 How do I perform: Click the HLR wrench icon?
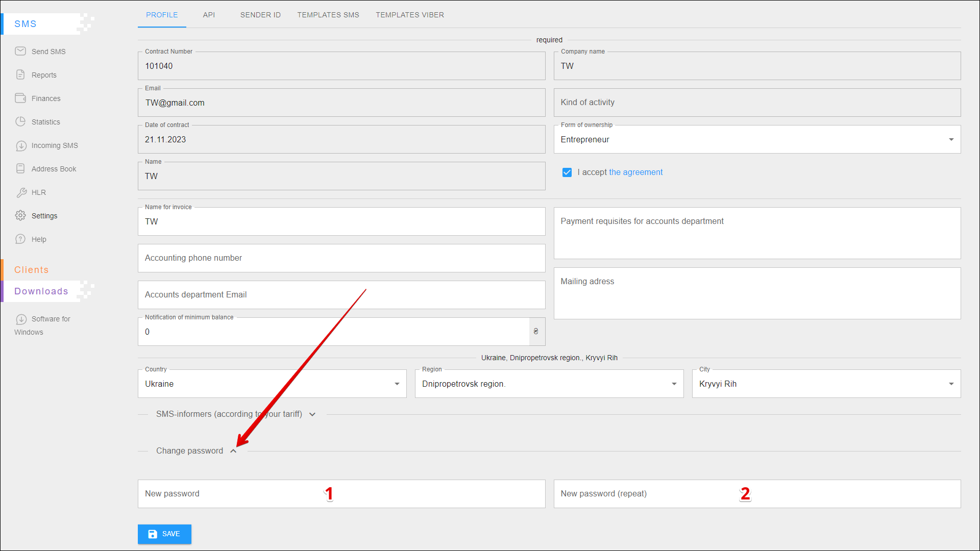point(21,192)
